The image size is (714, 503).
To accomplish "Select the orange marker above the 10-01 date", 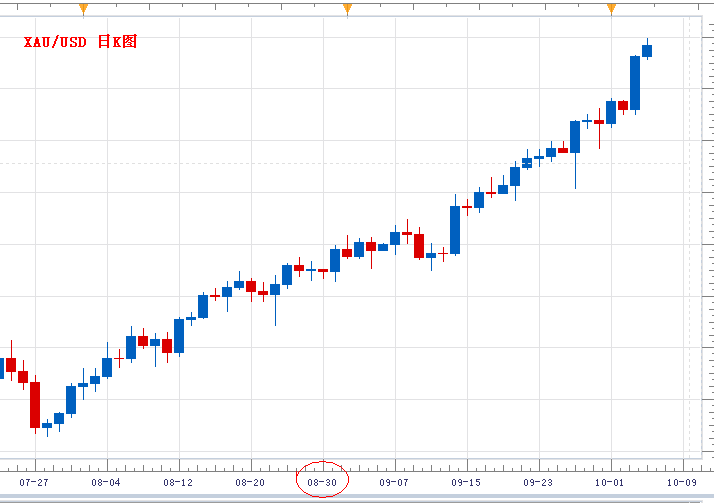I will [611, 9].
